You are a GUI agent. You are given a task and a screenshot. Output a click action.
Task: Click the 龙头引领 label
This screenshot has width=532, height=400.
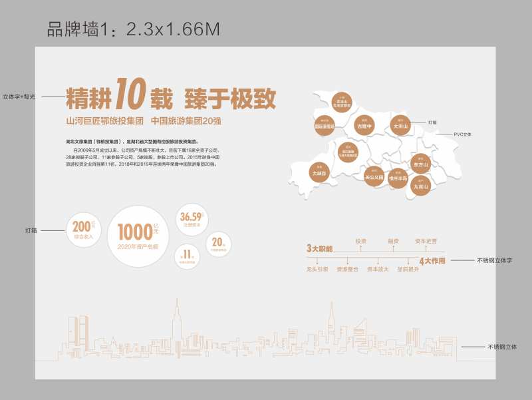tap(317, 269)
